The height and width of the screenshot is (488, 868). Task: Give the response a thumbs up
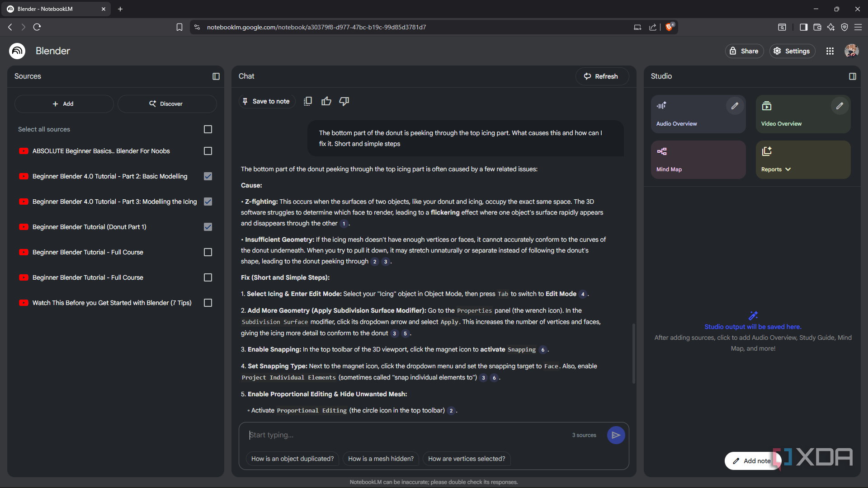point(326,101)
